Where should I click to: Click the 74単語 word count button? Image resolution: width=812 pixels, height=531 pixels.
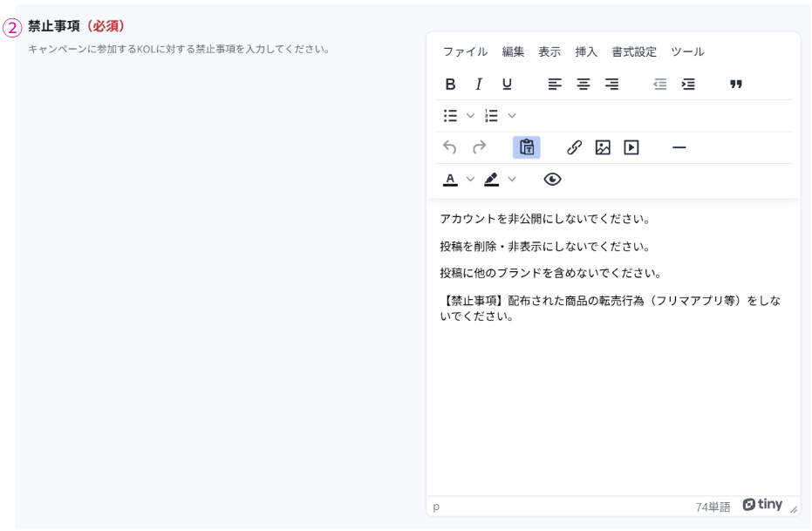713,507
